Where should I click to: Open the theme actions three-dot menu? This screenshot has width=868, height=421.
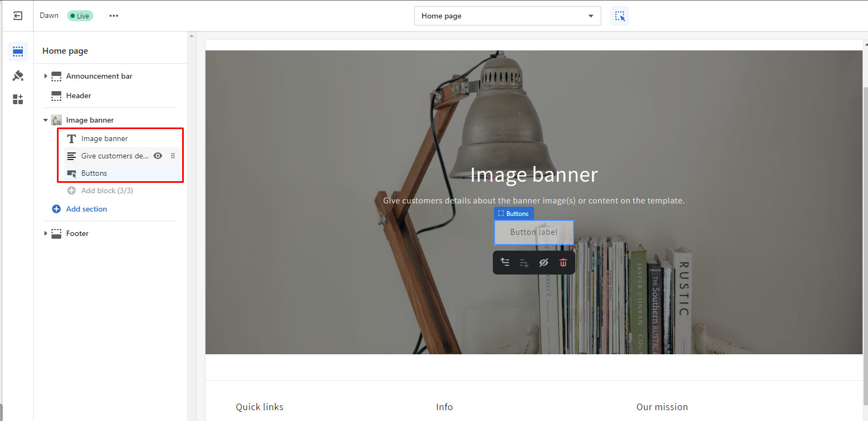coord(113,16)
